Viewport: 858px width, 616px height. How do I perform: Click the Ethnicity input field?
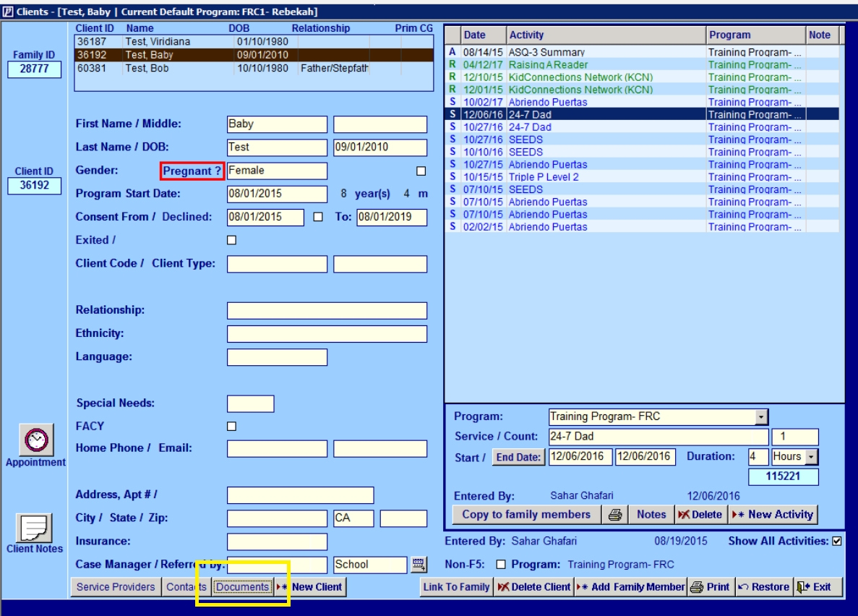(x=327, y=334)
